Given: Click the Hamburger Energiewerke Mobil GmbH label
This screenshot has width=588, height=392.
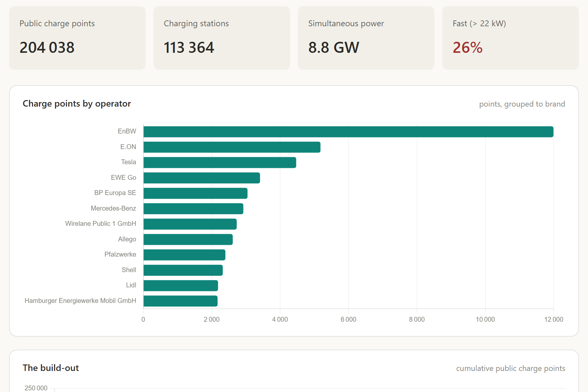Looking at the screenshot, I should 80,301.
